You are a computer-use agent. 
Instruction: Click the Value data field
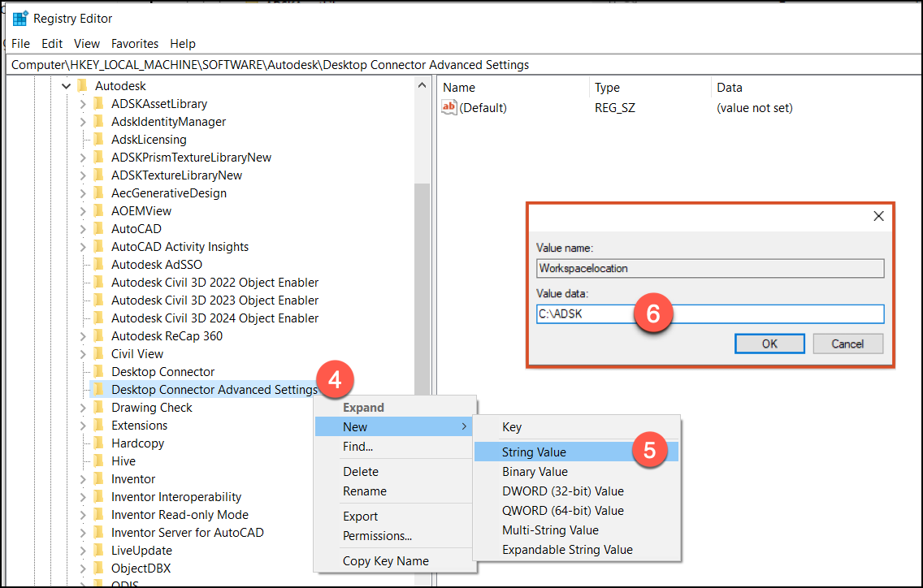tap(710, 313)
